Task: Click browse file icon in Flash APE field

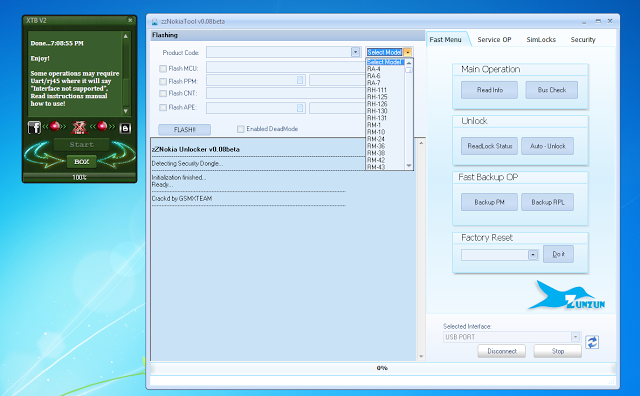Action: tap(300, 108)
